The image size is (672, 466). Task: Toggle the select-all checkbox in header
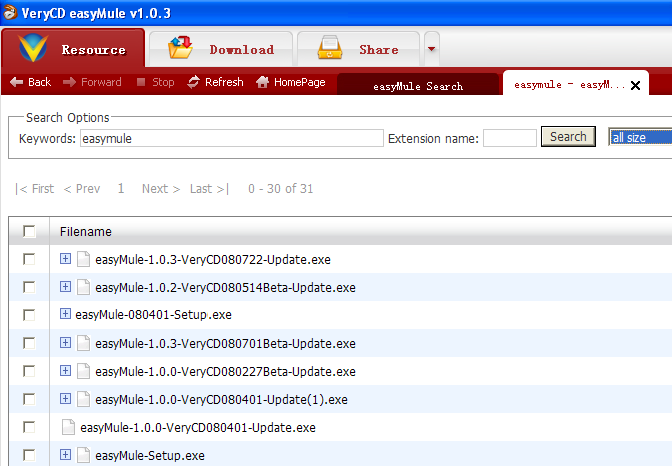tap(29, 232)
